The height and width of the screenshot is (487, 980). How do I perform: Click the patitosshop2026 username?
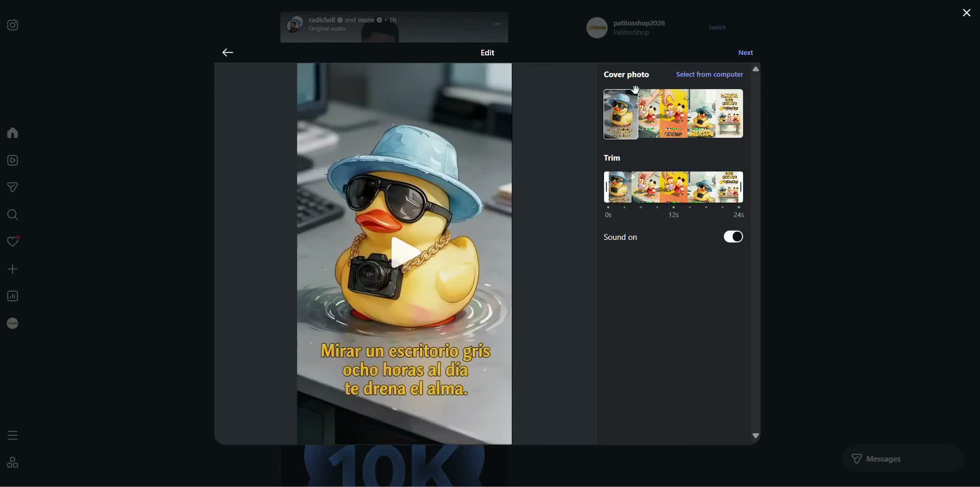pos(639,23)
